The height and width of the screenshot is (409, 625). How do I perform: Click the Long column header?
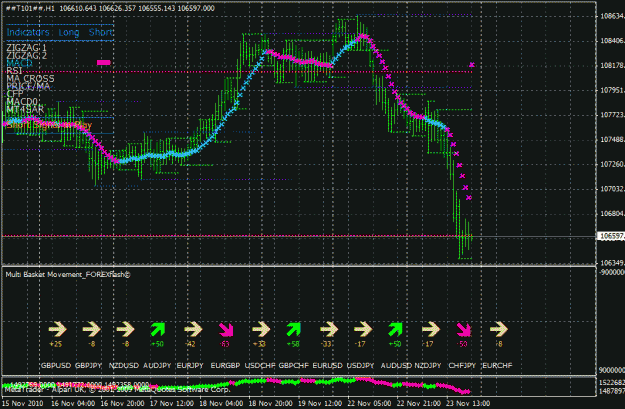pyautogui.click(x=69, y=33)
